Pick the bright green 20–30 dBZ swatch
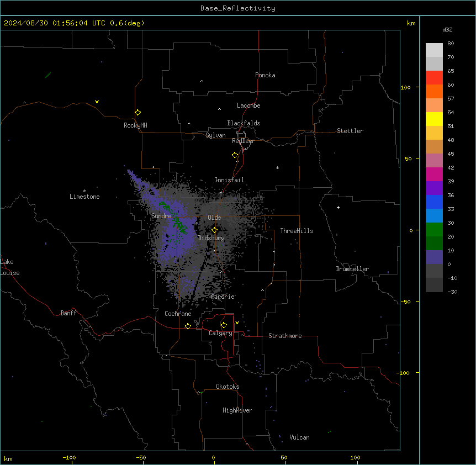This screenshot has width=476, height=465. [x=434, y=230]
